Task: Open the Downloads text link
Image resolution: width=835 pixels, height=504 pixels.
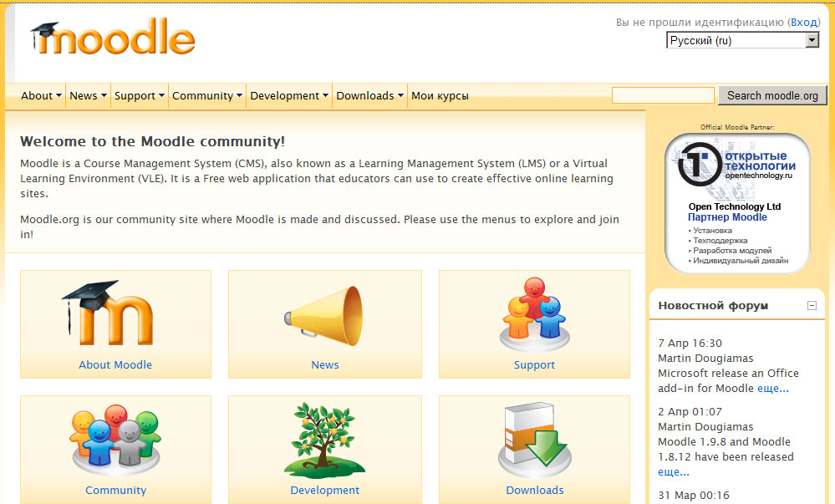Action: pyautogui.click(x=535, y=490)
